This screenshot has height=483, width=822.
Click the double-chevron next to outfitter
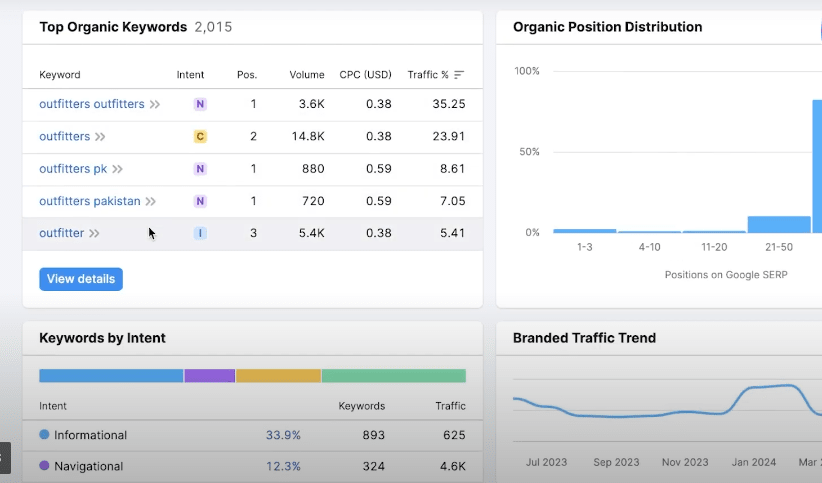click(94, 233)
